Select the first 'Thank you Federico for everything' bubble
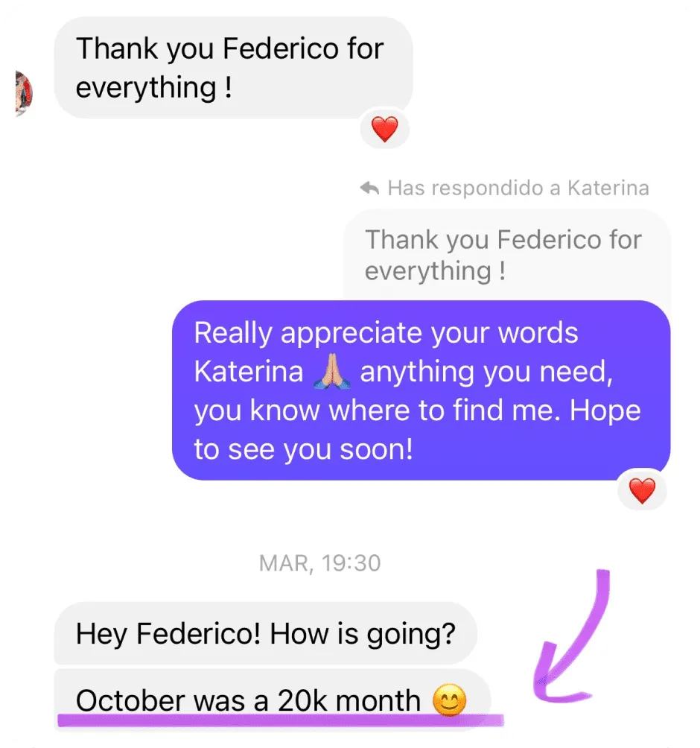Screen dimensions: 700x748 (x=233, y=68)
